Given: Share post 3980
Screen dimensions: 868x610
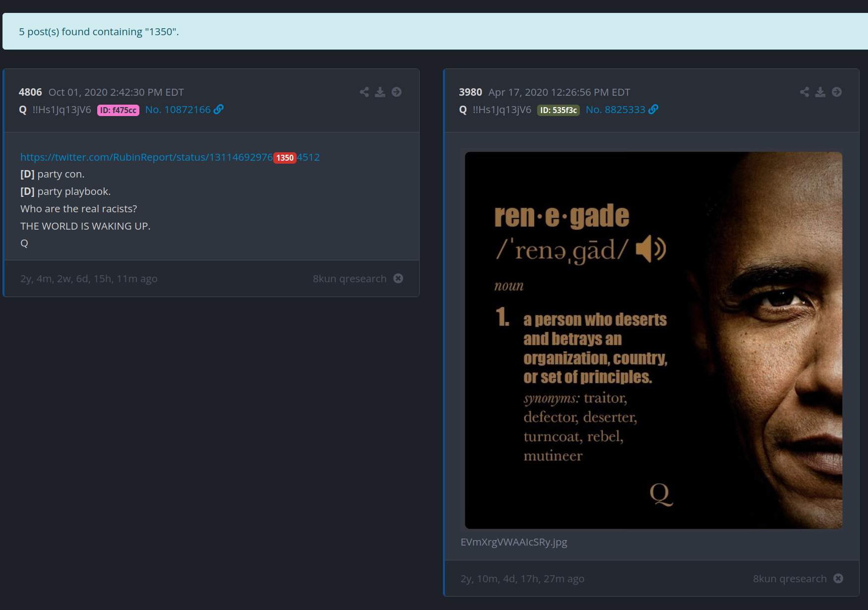Looking at the screenshot, I should (x=805, y=92).
